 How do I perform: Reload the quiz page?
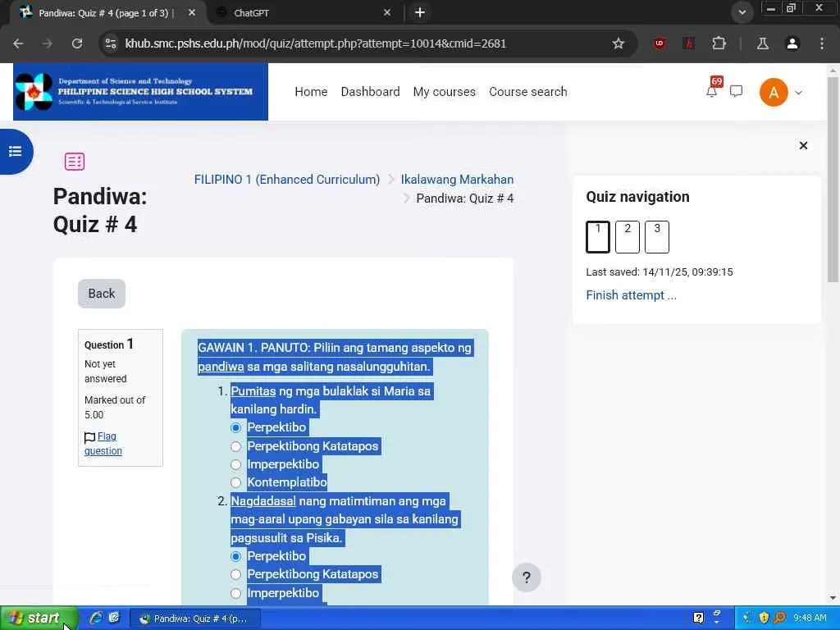(x=77, y=43)
